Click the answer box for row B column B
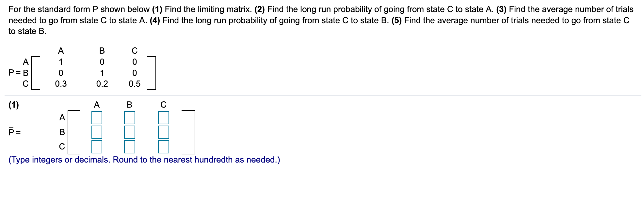 (129, 132)
